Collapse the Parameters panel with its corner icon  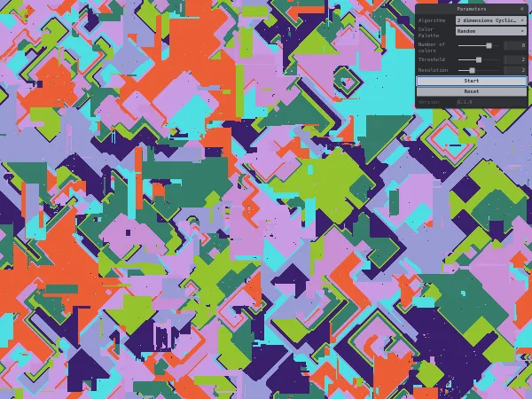pos(522,9)
